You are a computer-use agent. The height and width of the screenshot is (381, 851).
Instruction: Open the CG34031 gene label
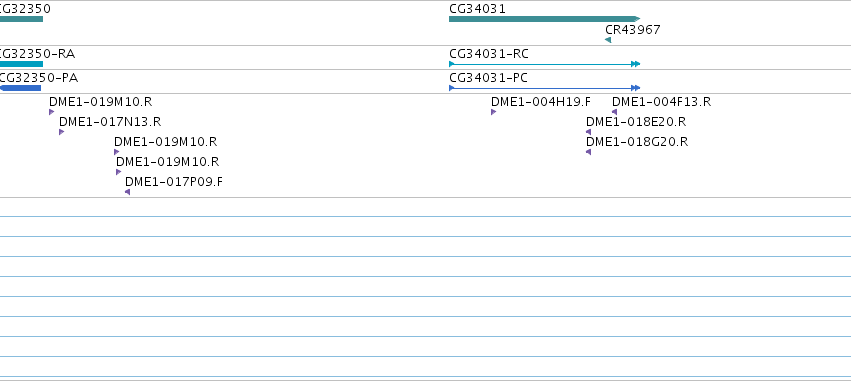(477, 9)
